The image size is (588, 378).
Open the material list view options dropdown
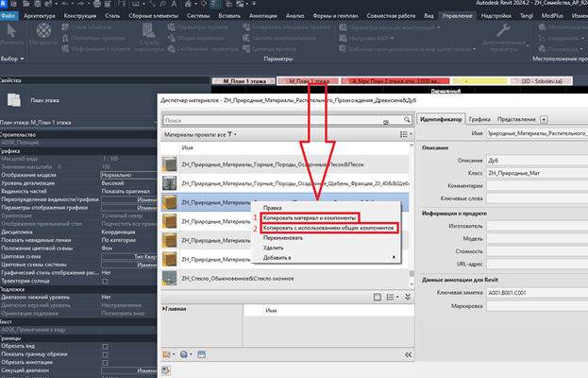tap(406, 134)
